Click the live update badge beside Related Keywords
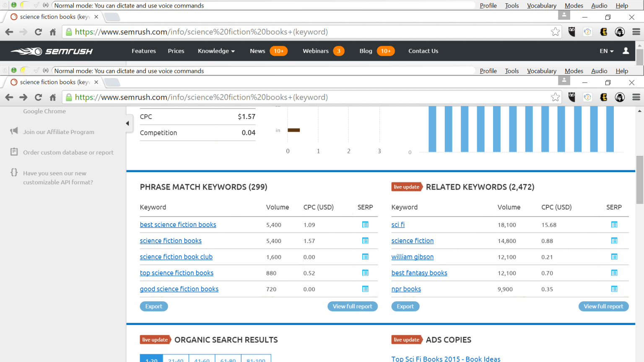 click(407, 187)
